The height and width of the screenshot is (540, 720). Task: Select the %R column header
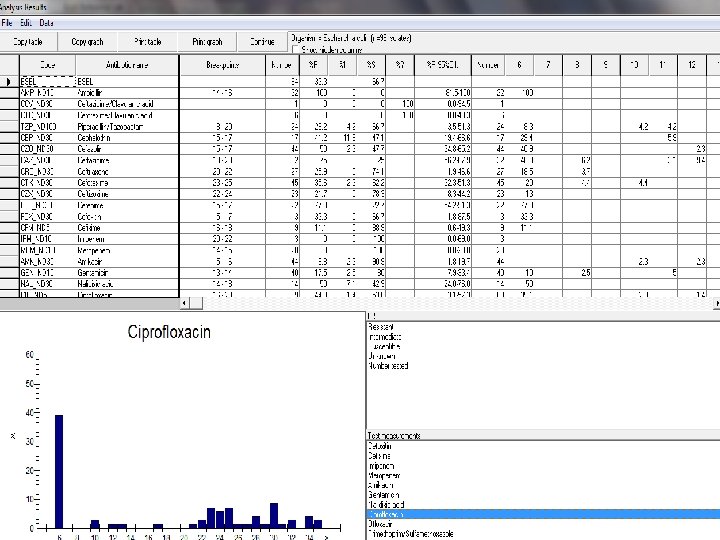coord(313,65)
